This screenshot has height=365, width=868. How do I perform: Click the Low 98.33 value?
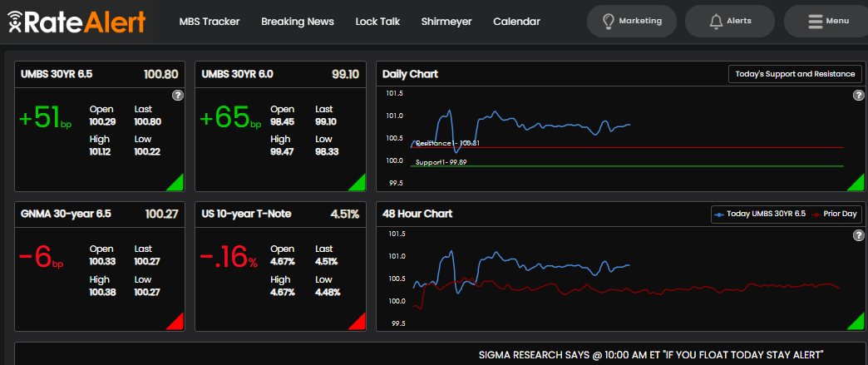327,152
